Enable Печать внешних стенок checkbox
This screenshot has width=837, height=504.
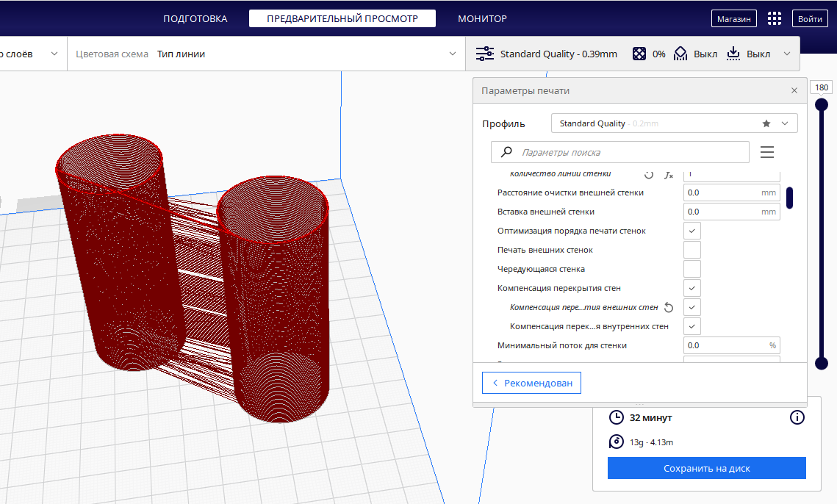coord(691,250)
